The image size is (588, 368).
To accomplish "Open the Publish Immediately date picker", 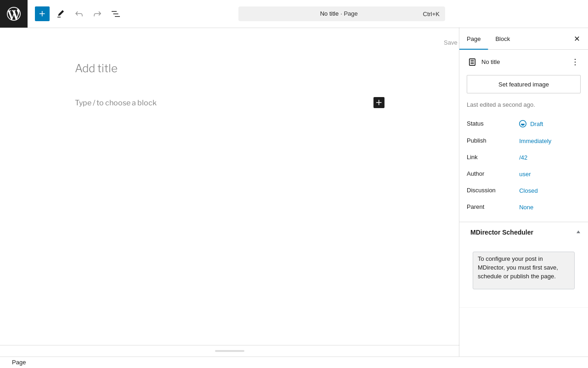I will (535, 141).
